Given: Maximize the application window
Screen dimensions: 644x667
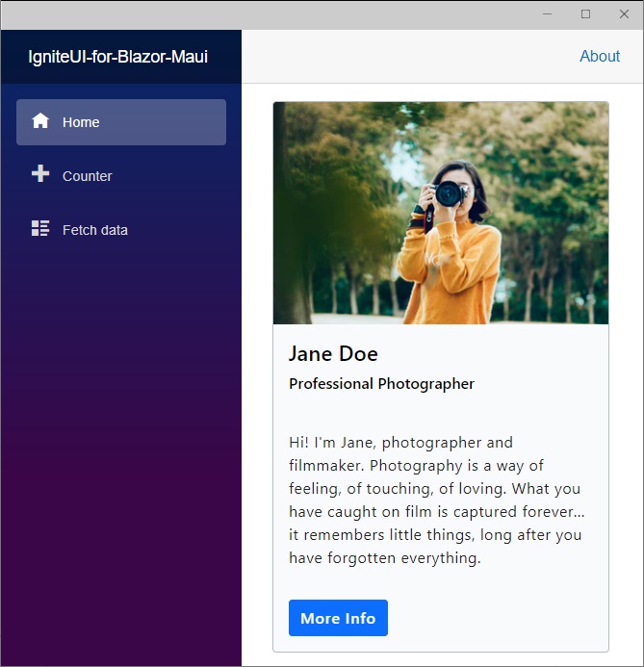Looking at the screenshot, I should point(585,14).
